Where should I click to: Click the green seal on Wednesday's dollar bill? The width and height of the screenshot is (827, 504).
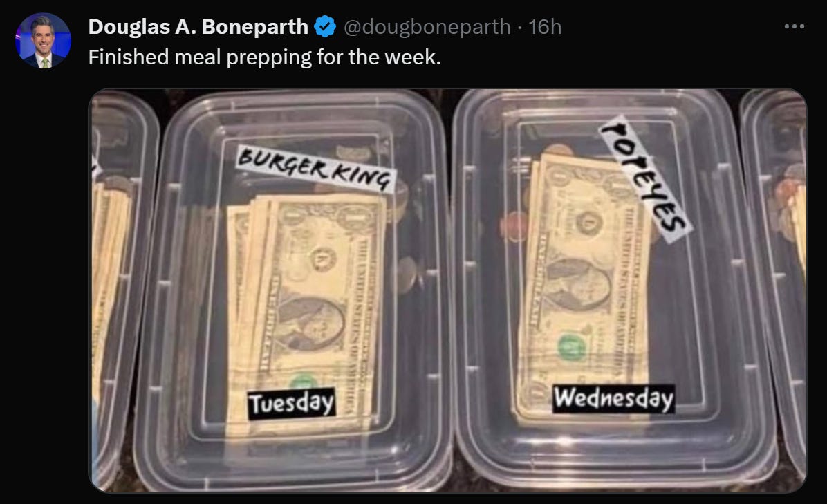pyautogui.click(x=572, y=347)
